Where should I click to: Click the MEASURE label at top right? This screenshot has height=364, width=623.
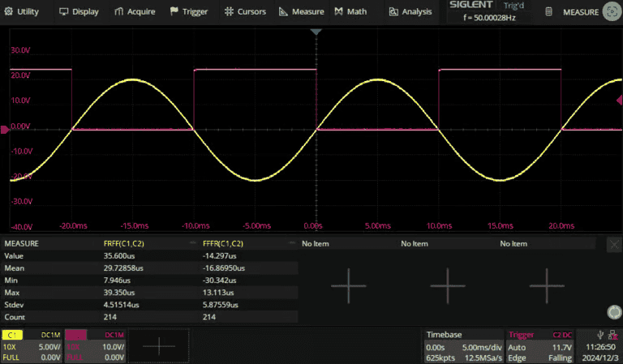click(581, 12)
